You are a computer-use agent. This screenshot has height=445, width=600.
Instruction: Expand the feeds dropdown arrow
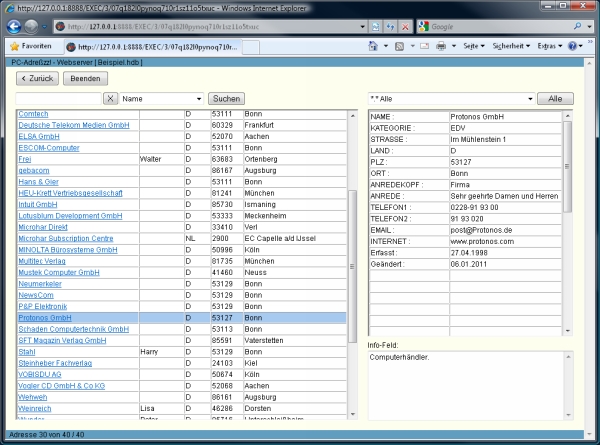point(412,46)
